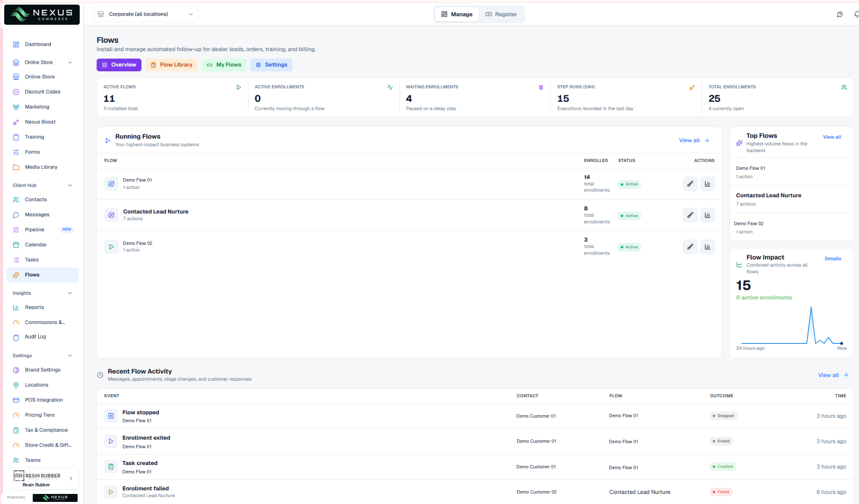Click the Waiting Enrollments stat card
859x504 pixels.
[x=475, y=97]
